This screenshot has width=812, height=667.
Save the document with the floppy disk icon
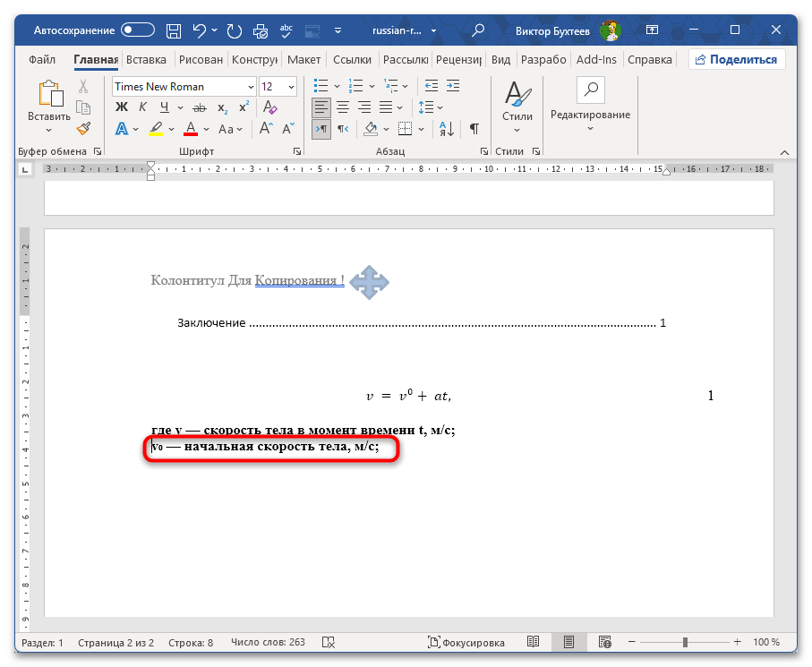point(174,31)
